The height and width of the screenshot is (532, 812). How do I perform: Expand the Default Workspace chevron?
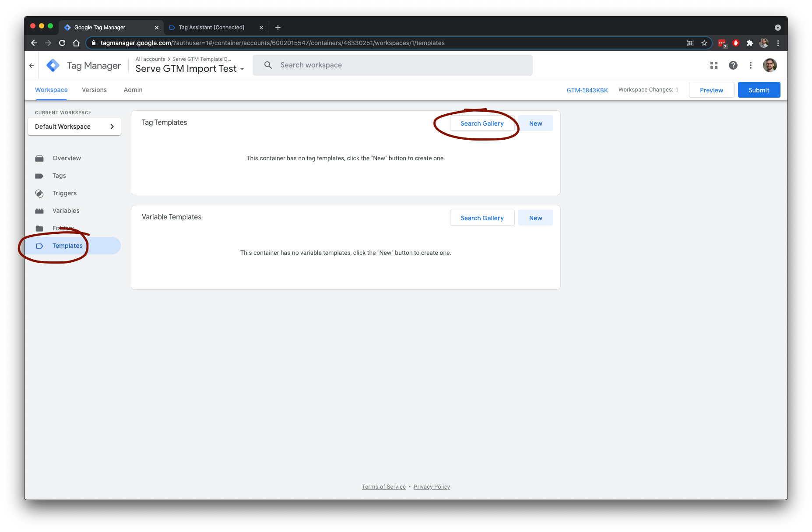pos(112,127)
